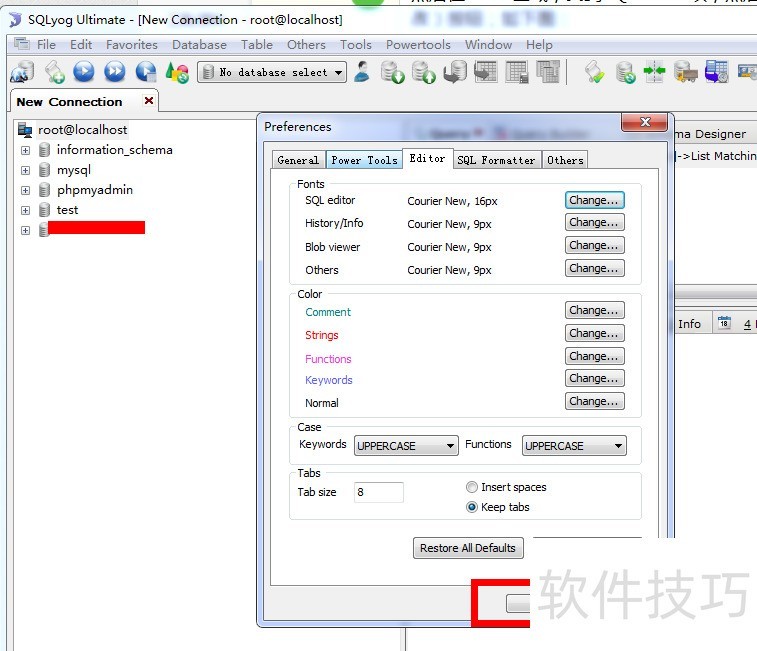Click the database icon with down arrow
This screenshot has height=651, width=757.
coord(393,72)
